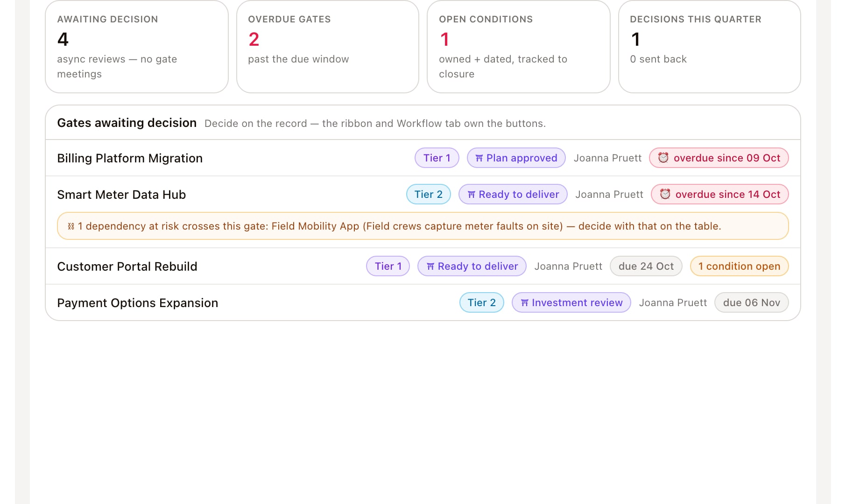Viewport: 846px width, 504px height.
Task: Click Joanna Pruett on the Payment Options Expansion row
Action: tap(673, 303)
